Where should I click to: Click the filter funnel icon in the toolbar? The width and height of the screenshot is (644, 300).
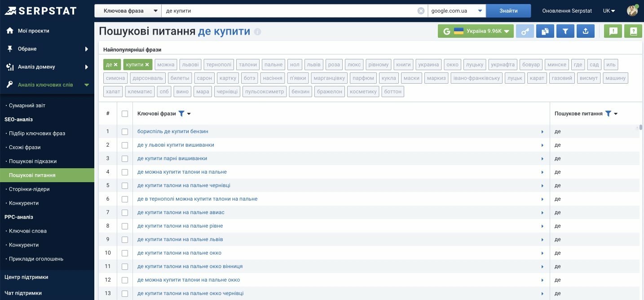[565, 31]
